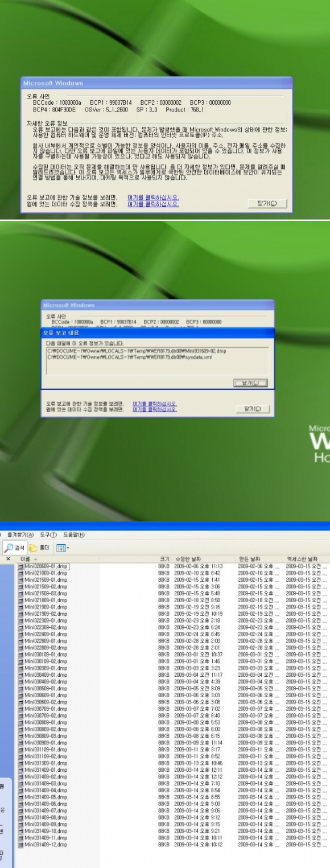
Task: Click file icon of Mini030409-02.dmp
Action: coord(20,683)
